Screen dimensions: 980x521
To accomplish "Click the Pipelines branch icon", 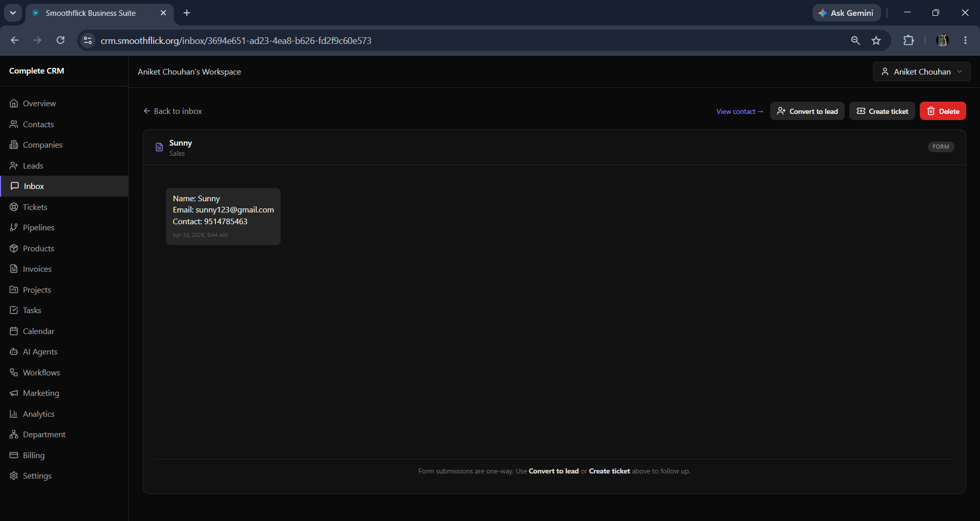I will [x=14, y=227].
